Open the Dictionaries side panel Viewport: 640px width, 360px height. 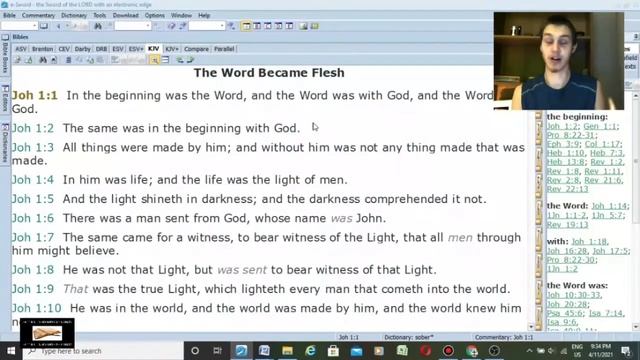pyautogui.click(x=5, y=142)
